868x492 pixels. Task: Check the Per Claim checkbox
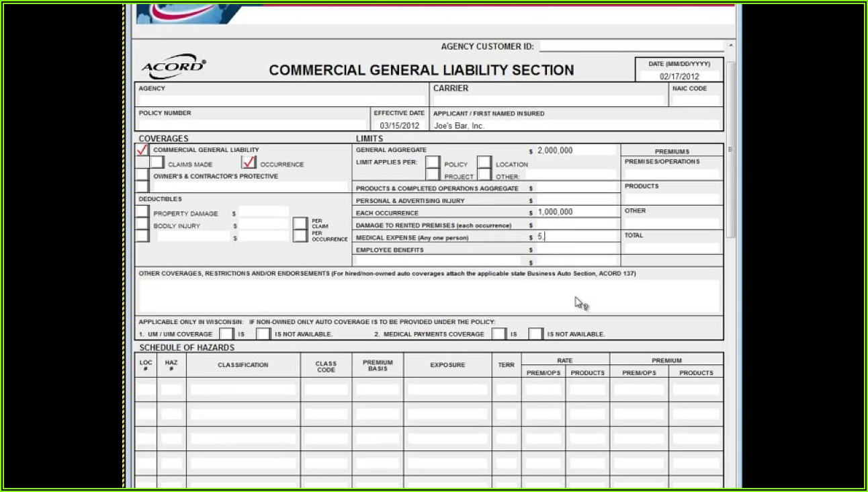coord(300,223)
